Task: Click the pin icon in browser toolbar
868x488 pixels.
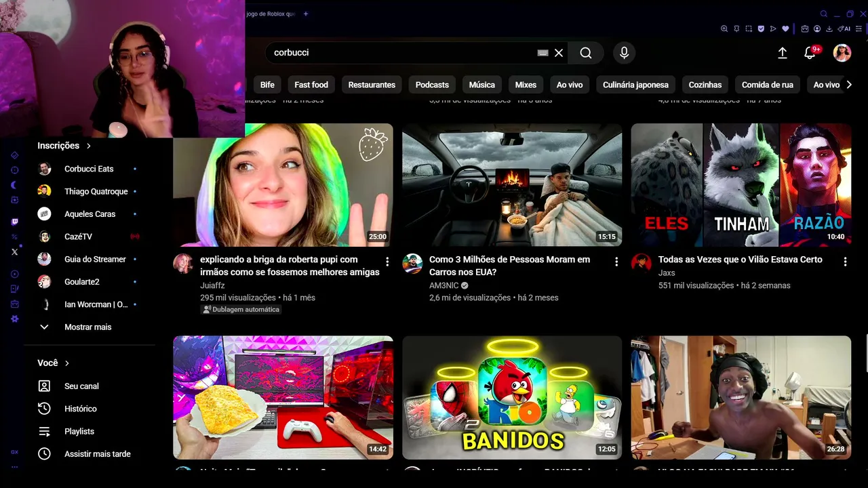Action: click(x=736, y=29)
